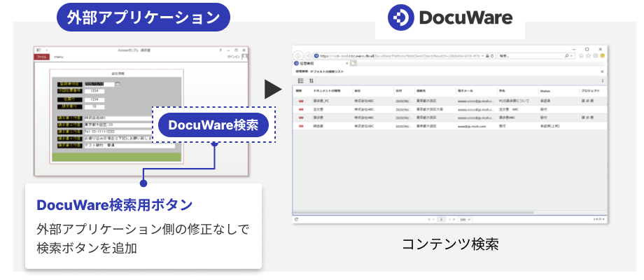Screen dimensions: 644x280
Task: Click サインイン in the Access window
Action: pyautogui.click(x=233, y=57)
